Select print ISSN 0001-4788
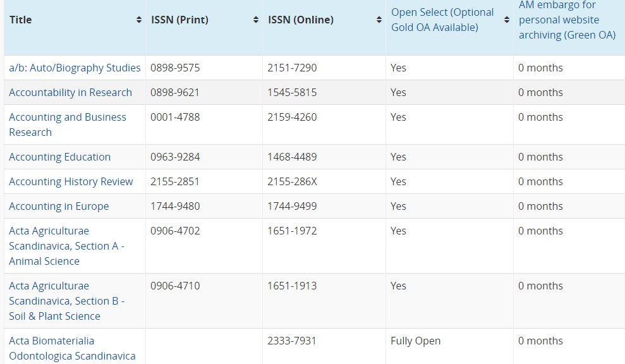 click(x=175, y=117)
